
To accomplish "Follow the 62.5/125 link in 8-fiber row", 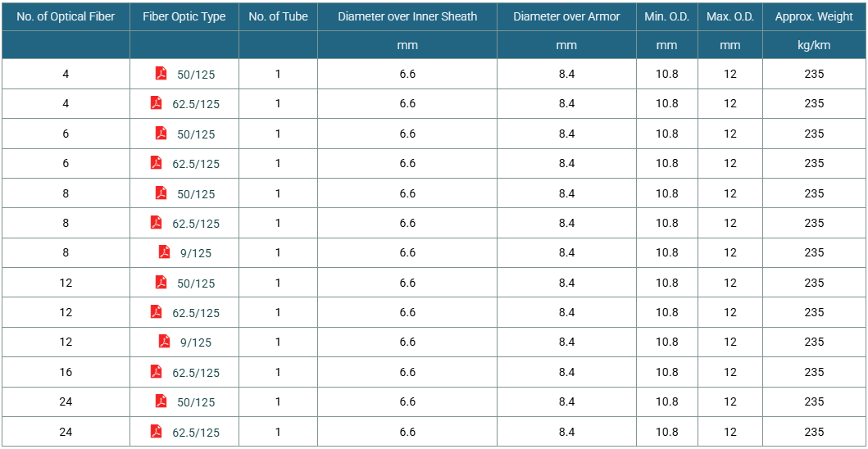I will point(196,224).
